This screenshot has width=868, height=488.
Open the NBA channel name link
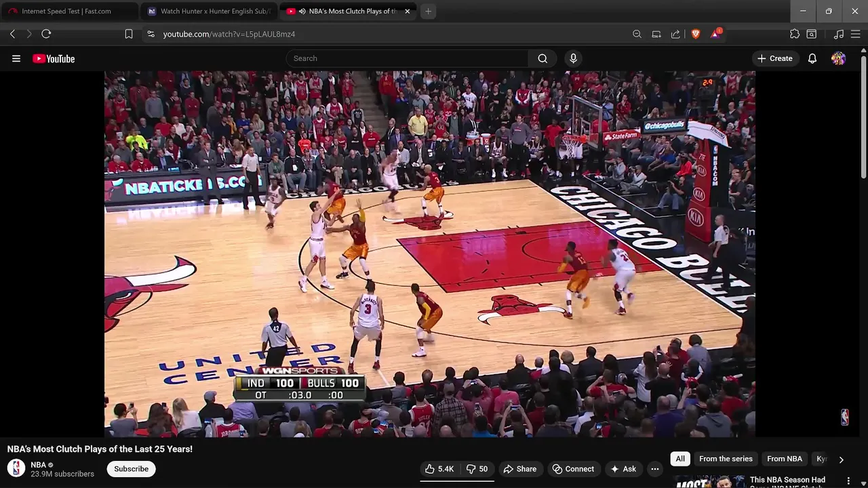coord(38,465)
